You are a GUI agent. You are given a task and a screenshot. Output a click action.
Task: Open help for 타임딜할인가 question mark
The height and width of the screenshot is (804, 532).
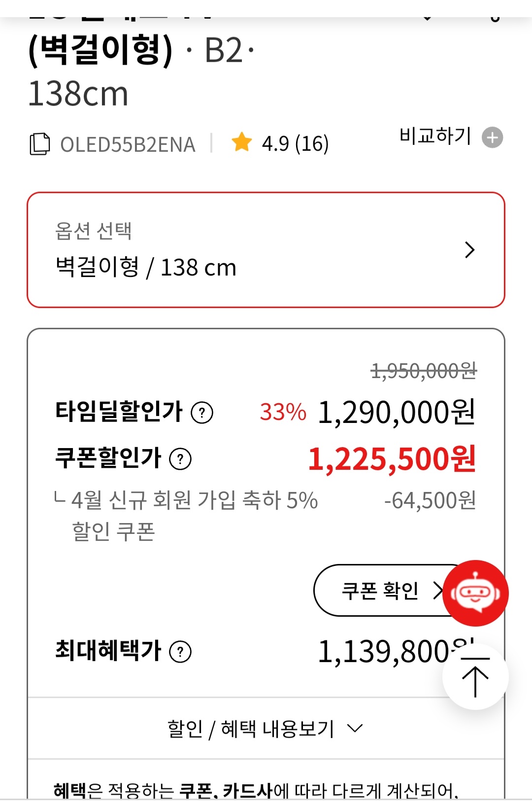[x=202, y=413]
